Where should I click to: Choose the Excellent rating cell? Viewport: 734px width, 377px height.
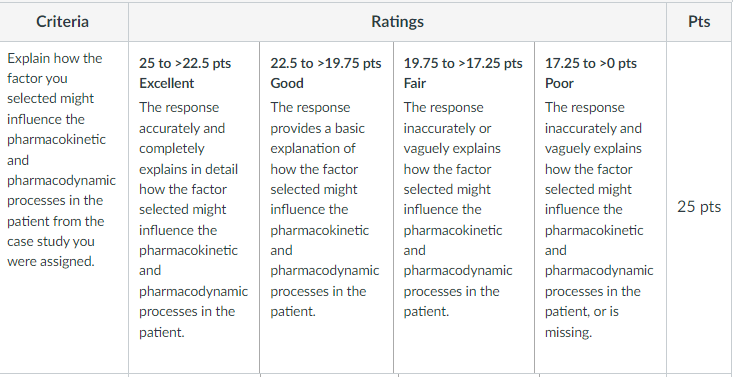point(194,207)
